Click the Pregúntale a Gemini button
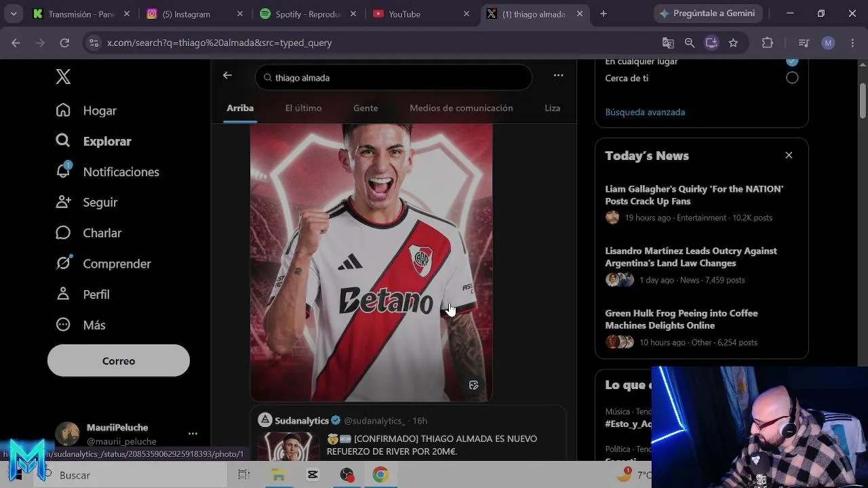Screen dimensions: 868x488 pos(708,14)
